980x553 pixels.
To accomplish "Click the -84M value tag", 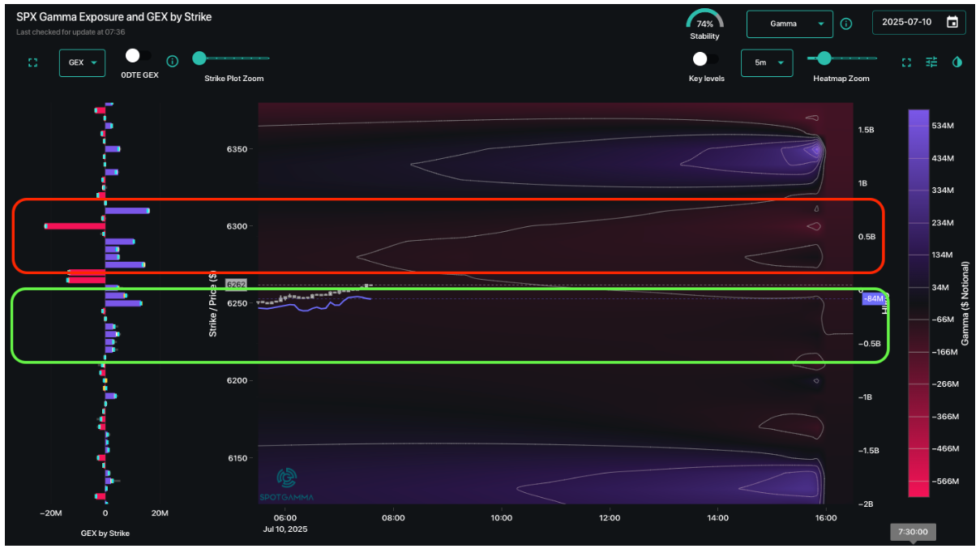I will coord(872,298).
